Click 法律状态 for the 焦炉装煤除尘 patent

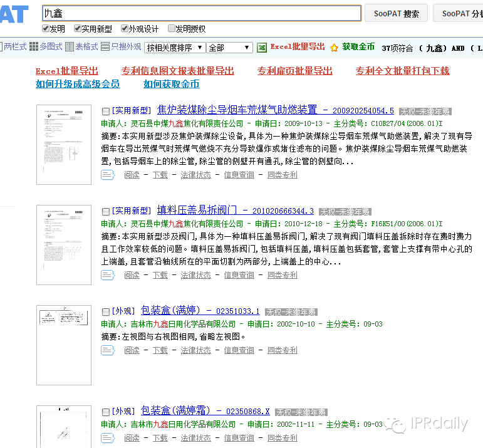click(x=196, y=175)
